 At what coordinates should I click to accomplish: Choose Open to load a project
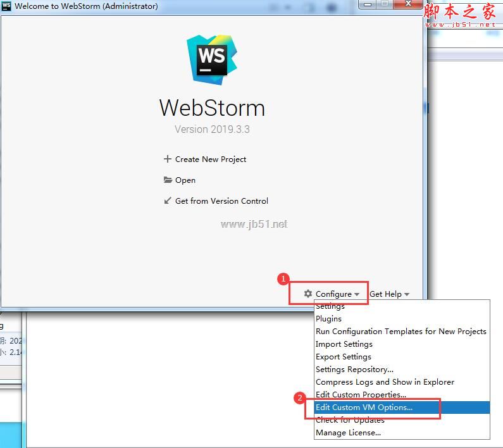185,180
